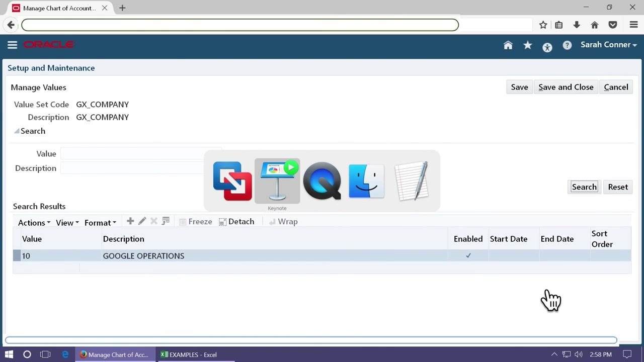
Task: Open the Help question mark icon
Action: (x=567, y=45)
